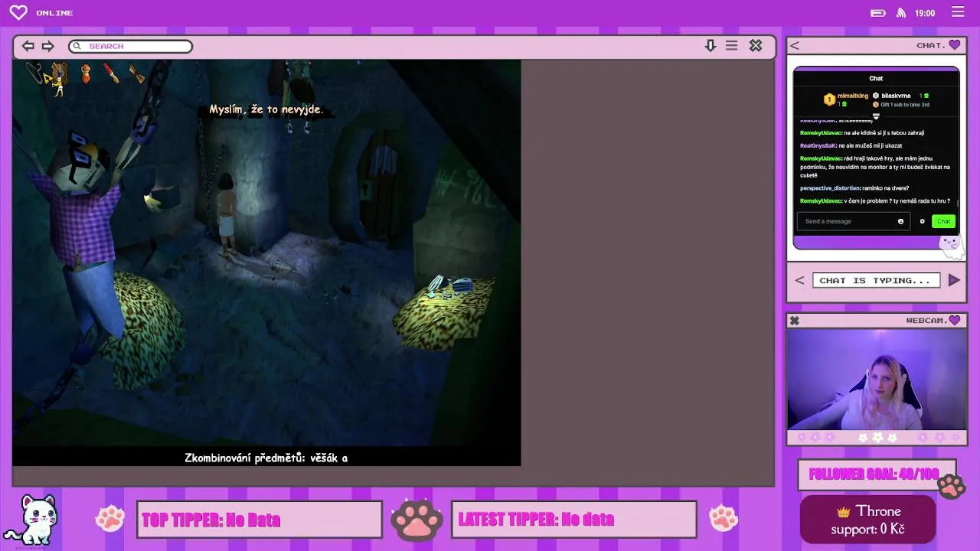This screenshot has width=980, height=551.
Task: Click the LATEST TIPPER box
Action: (x=574, y=520)
